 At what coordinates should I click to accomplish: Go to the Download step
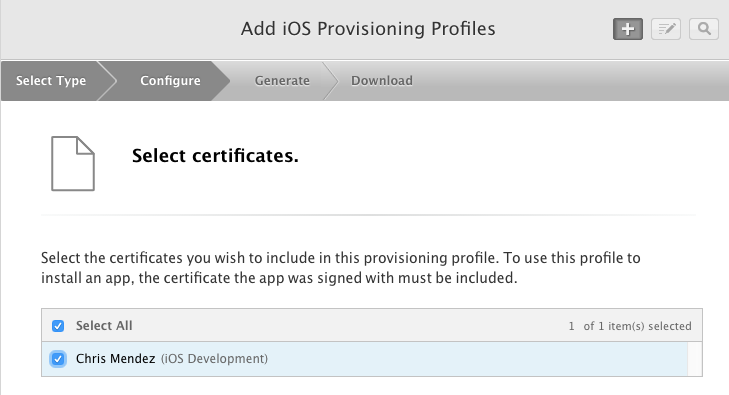[382, 81]
